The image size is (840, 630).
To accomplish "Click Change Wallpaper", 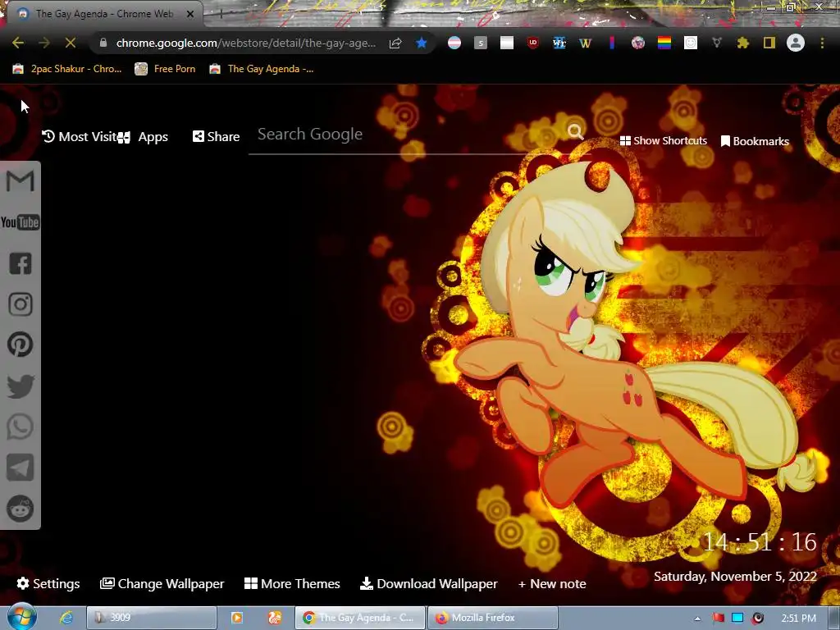I will pyautogui.click(x=162, y=583).
